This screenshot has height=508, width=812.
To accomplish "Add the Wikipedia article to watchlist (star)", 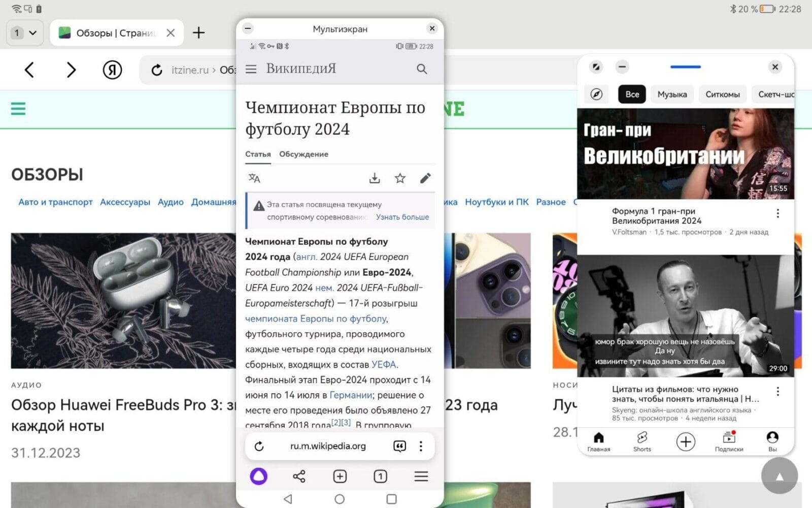I will click(400, 178).
